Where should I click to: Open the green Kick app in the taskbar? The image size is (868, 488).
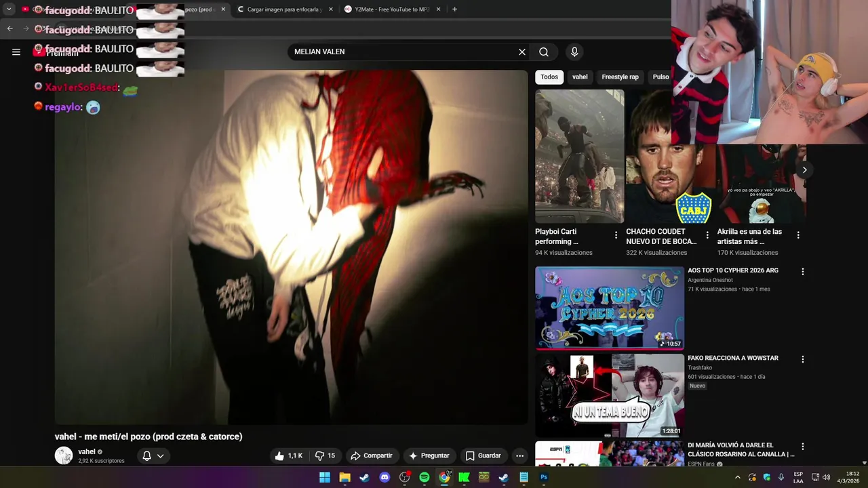[x=464, y=477]
